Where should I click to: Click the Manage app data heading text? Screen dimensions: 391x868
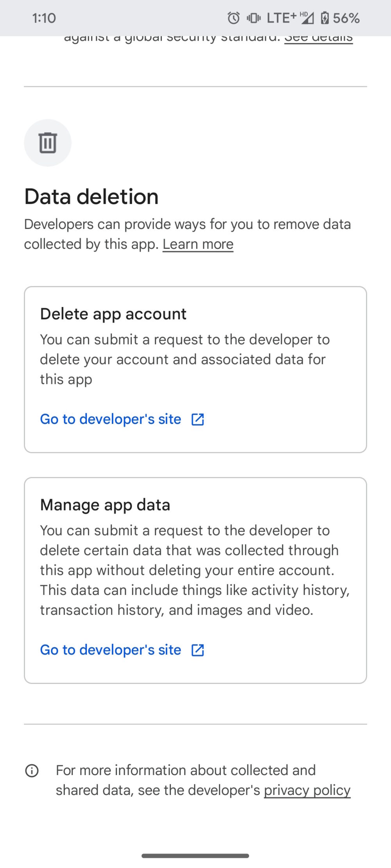point(105,504)
